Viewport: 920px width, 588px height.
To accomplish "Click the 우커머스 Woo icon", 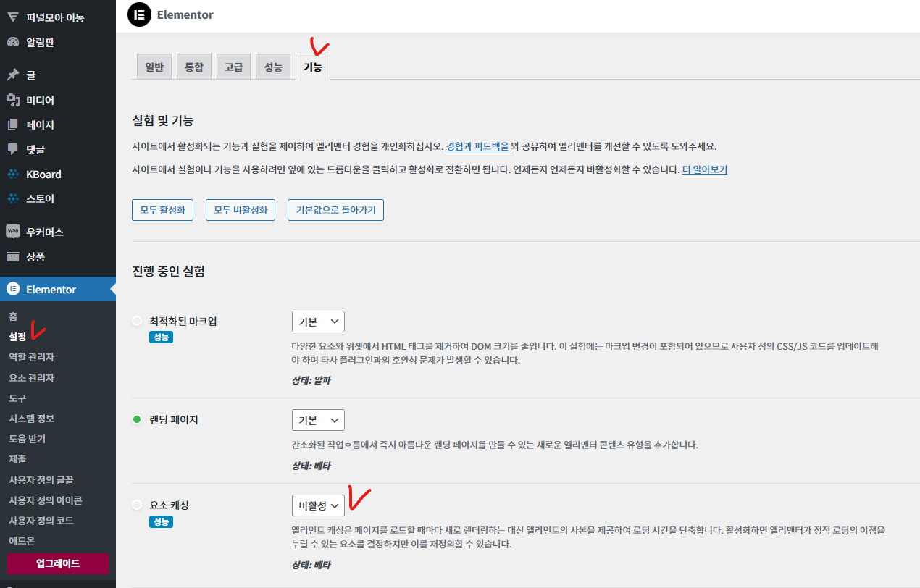I will (12, 232).
